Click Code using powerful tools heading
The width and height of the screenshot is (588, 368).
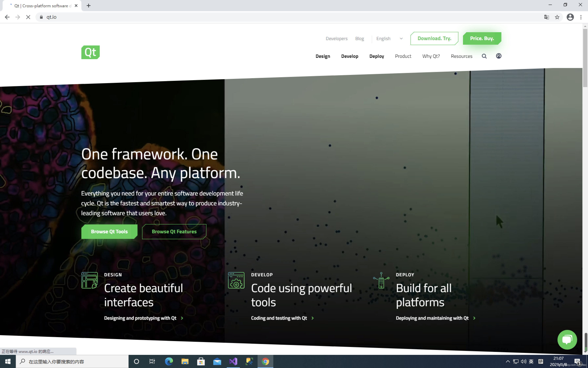[301, 295]
